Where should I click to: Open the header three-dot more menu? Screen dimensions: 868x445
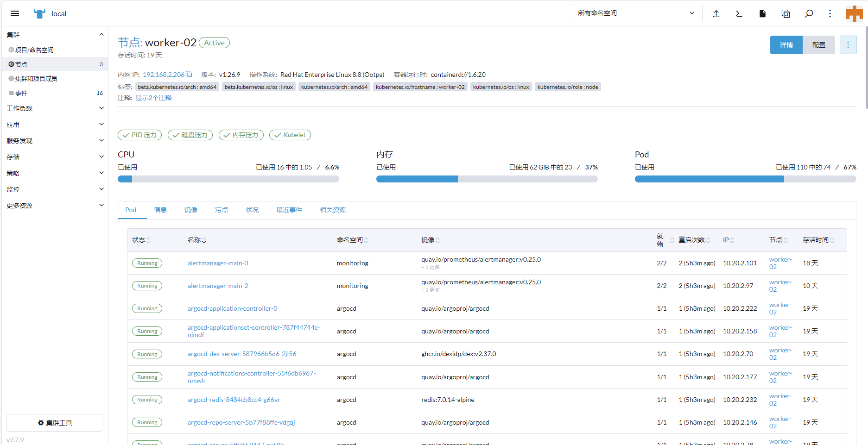click(x=830, y=13)
